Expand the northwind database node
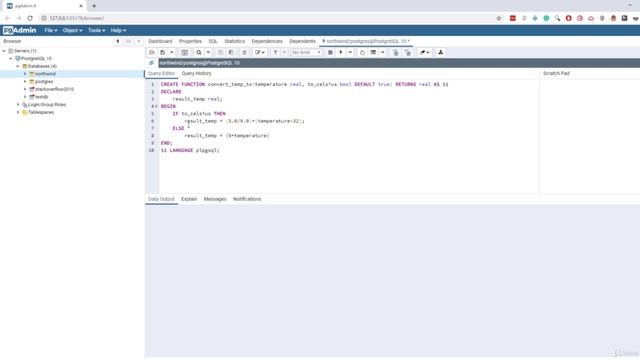The image size is (640, 360). [25, 74]
